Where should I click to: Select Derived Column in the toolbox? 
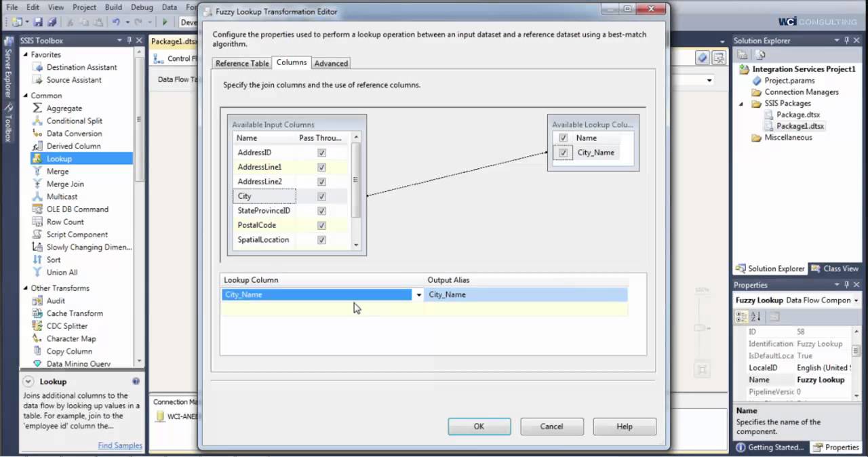(x=73, y=146)
